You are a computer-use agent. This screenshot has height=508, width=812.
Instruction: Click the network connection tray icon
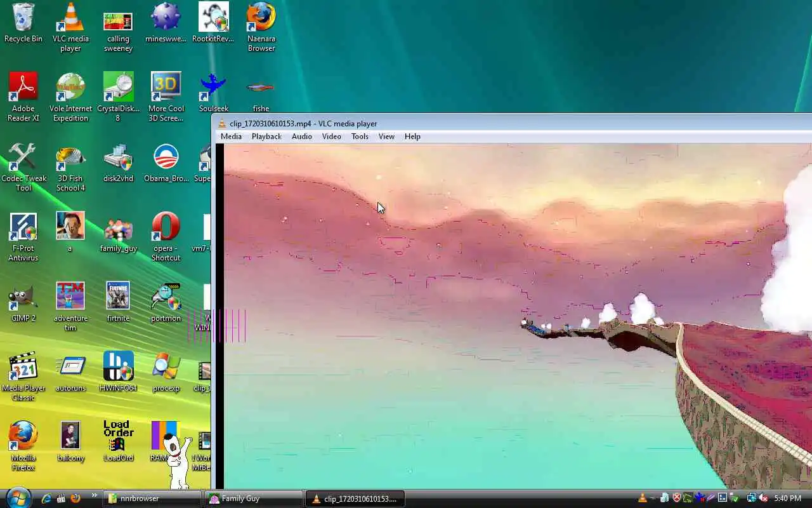[752, 498]
